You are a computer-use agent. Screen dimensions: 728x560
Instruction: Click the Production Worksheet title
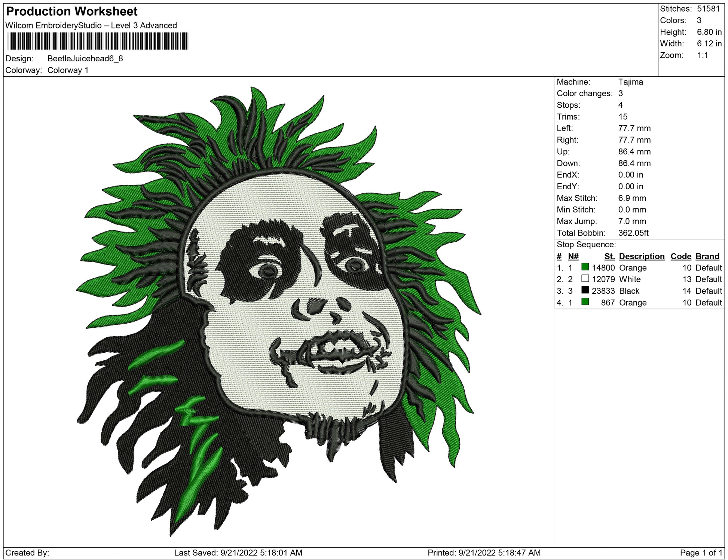tap(72, 12)
